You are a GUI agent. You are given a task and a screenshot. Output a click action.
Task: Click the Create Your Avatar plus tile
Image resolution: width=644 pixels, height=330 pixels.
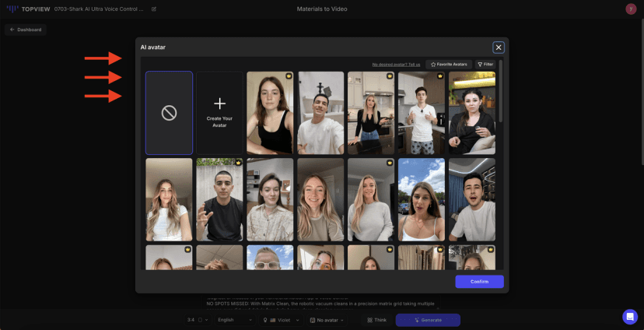pos(219,113)
